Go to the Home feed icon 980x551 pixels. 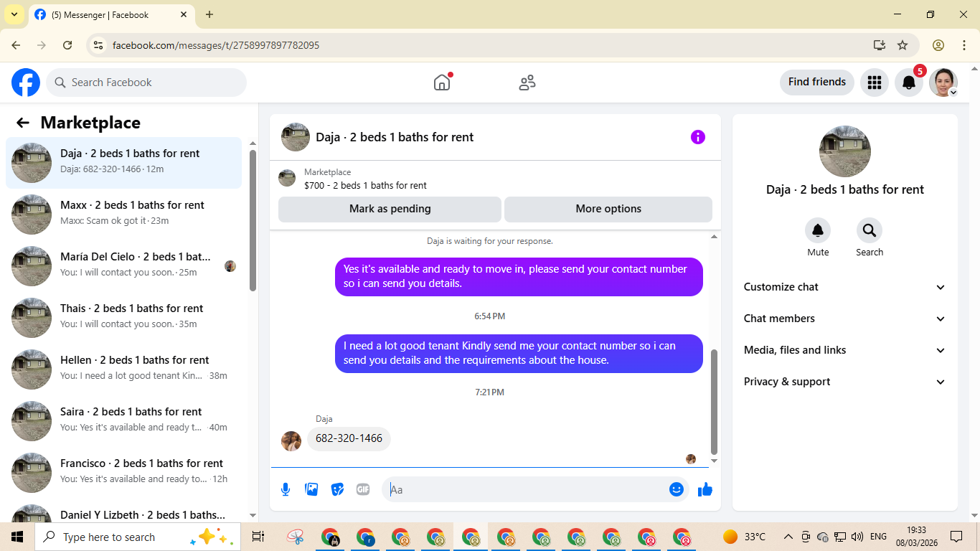coord(442,83)
